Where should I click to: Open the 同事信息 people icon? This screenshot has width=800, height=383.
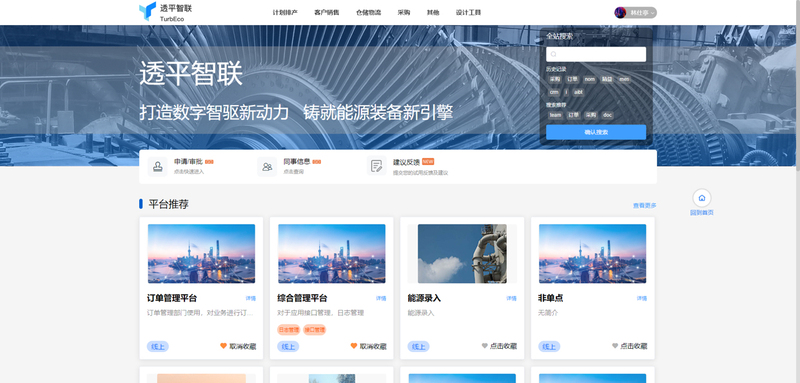tap(267, 166)
